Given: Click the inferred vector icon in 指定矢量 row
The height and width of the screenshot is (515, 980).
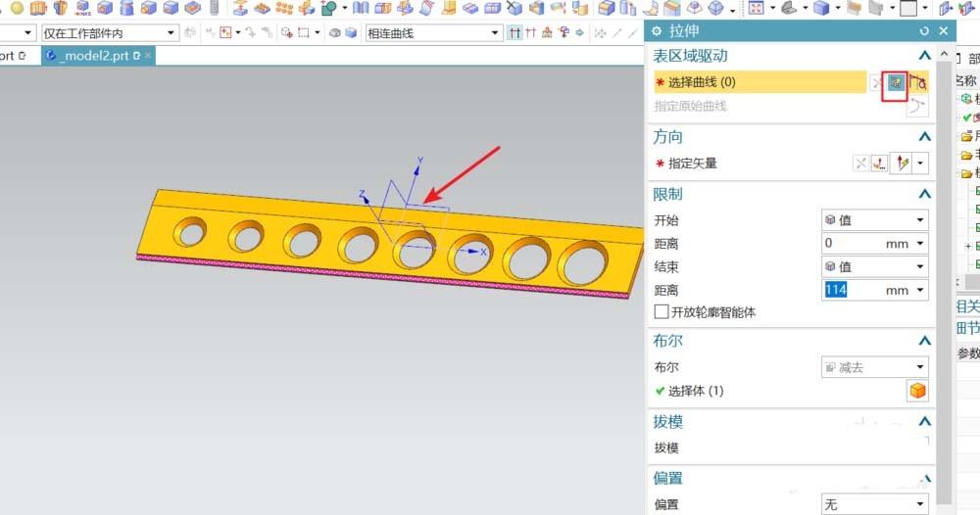Looking at the screenshot, I should (x=902, y=164).
